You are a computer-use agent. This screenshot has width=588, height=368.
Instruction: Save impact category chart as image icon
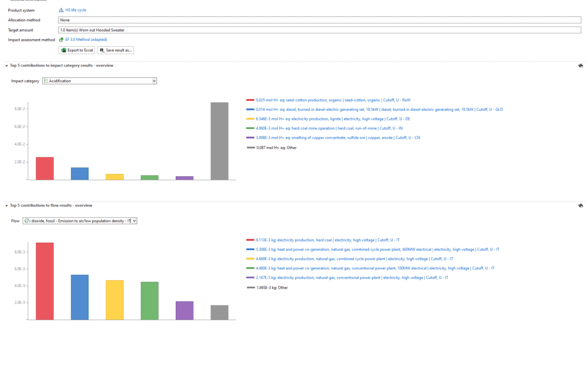(x=580, y=65)
